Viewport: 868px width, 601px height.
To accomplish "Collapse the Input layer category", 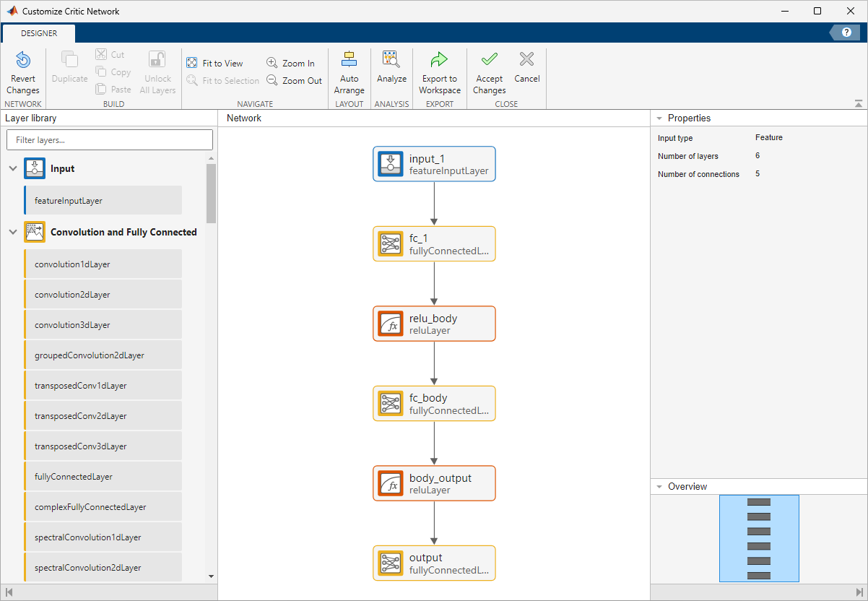I will pos(13,169).
